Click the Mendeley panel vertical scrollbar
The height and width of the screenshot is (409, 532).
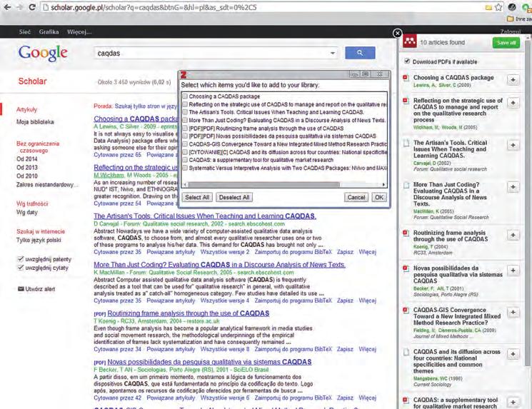pos(528,203)
